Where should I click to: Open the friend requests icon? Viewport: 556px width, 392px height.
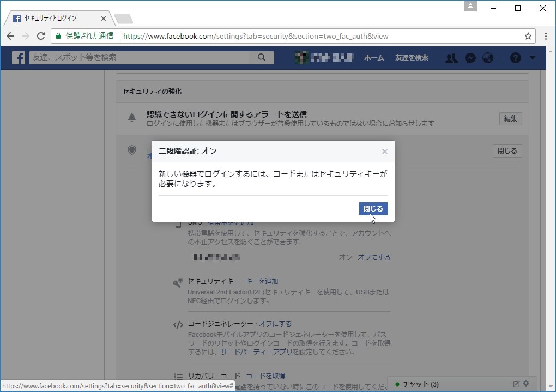(x=452, y=57)
